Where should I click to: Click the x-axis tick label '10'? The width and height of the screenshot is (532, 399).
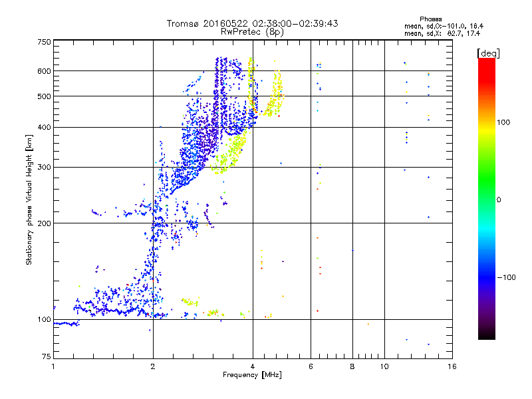pyautogui.click(x=384, y=366)
